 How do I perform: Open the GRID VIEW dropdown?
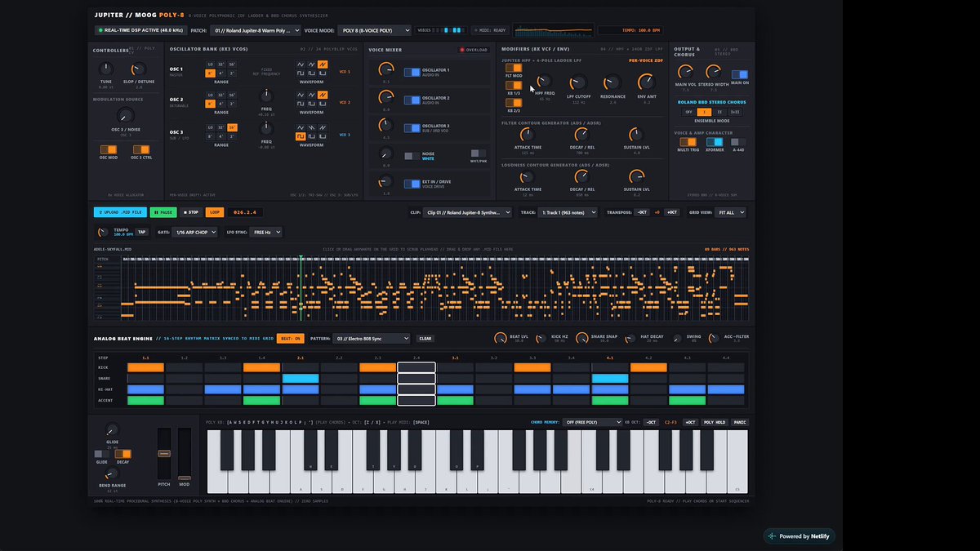[730, 212]
